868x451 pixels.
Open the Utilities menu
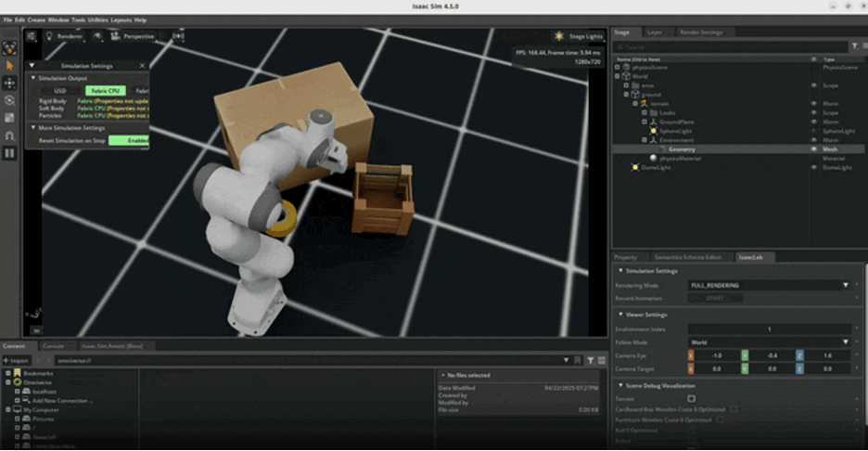[97, 19]
